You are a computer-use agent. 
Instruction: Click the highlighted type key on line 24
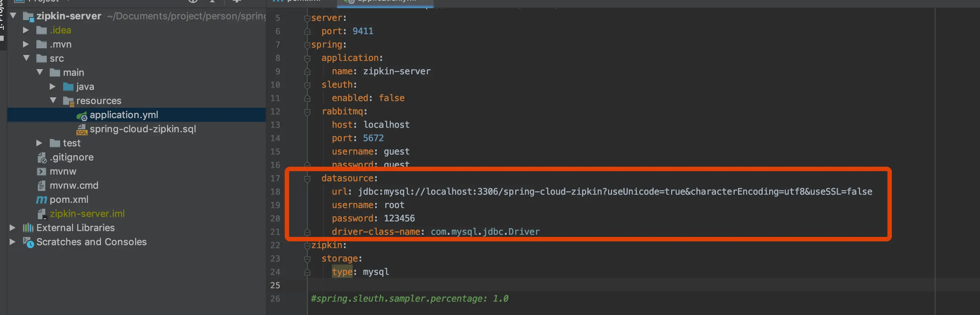[x=342, y=272]
